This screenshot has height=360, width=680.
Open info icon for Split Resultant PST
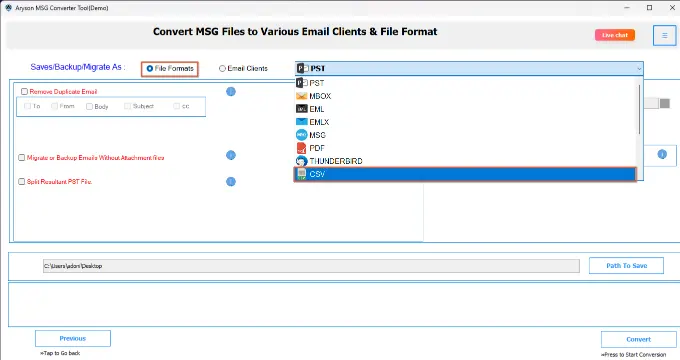[x=231, y=182]
